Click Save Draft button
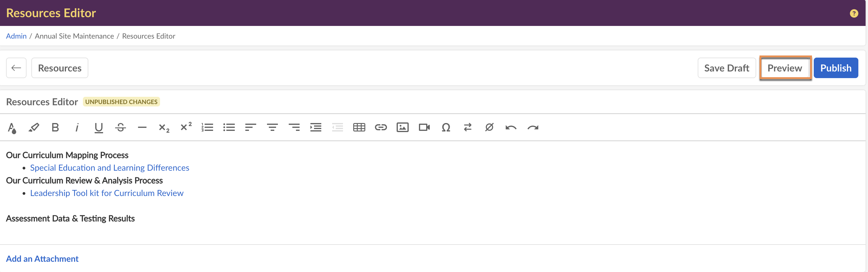The height and width of the screenshot is (272, 868). 726,68
